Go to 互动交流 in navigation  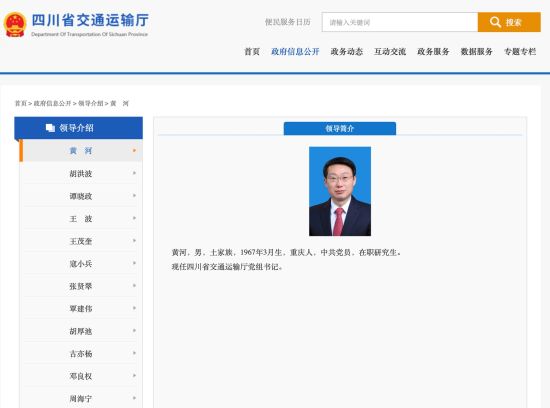point(390,52)
